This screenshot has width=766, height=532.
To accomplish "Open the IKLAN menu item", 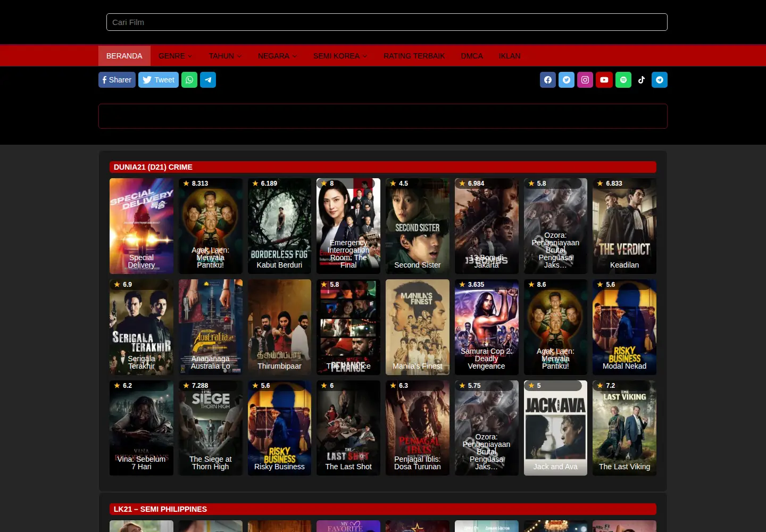I will pos(510,56).
